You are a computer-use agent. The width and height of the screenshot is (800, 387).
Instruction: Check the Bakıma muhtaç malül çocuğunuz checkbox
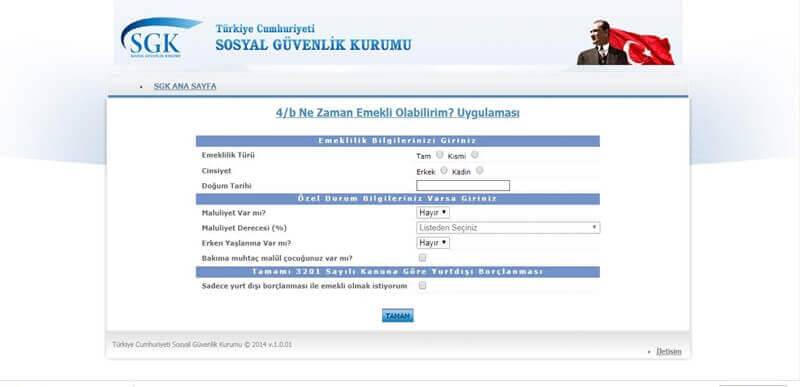click(422, 258)
